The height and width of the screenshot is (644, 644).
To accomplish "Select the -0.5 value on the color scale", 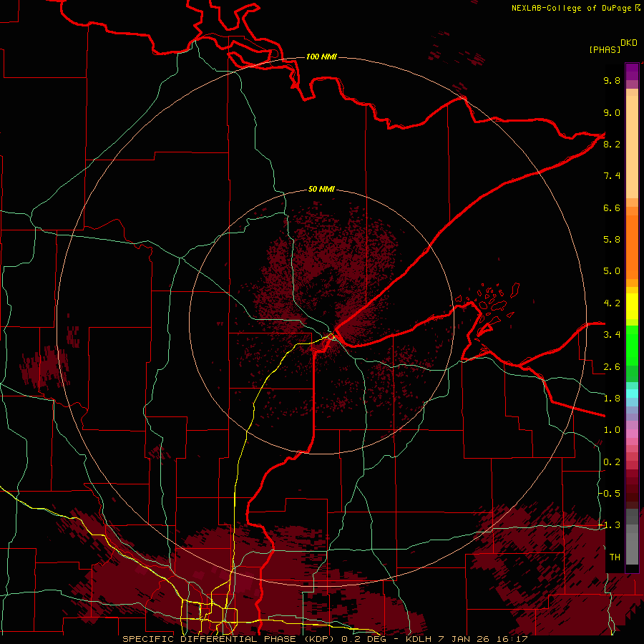I will click(x=610, y=493).
